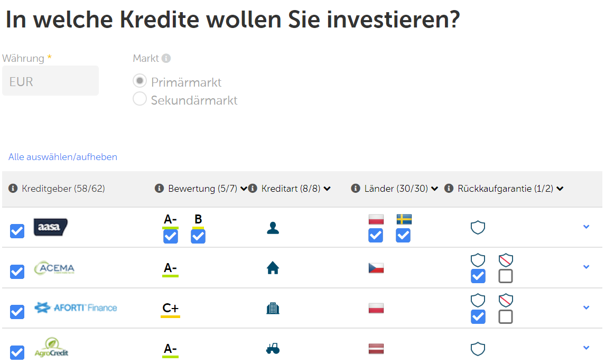605x364 pixels.
Task: Click the info icon next to Markt
Action: (166, 58)
